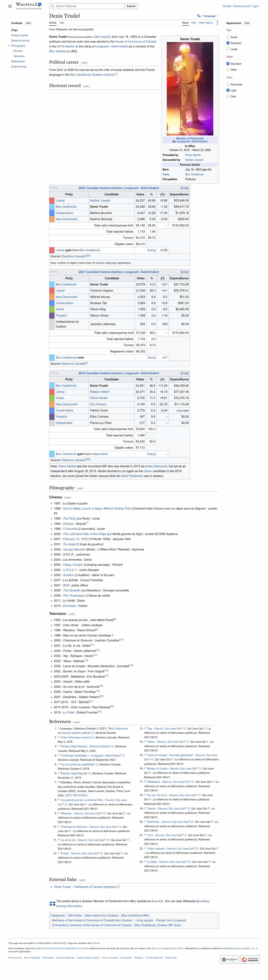Select Small text size
The height and width of the screenshot is (980, 268).
[x=228, y=37]
